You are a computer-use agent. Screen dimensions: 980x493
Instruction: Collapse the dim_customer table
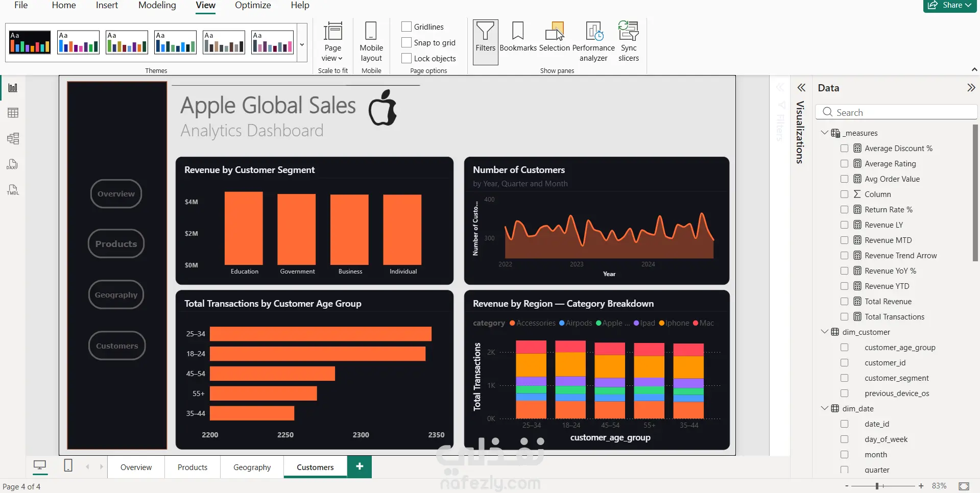click(824, 332)
